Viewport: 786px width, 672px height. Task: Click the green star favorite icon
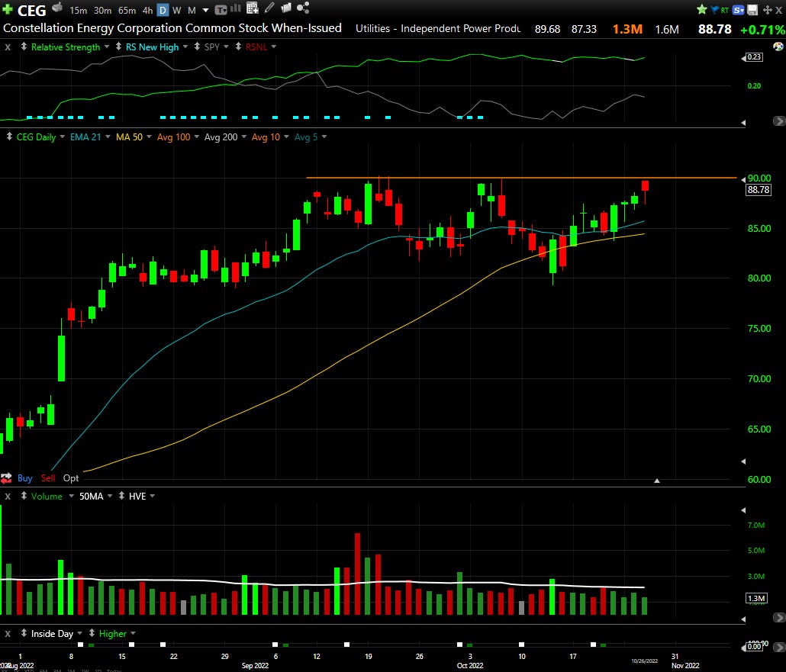tap(702, 9)
